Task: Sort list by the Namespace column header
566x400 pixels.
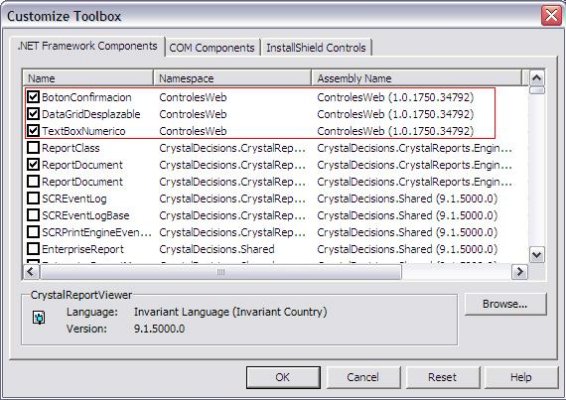Action: click(x=232, y=78)
